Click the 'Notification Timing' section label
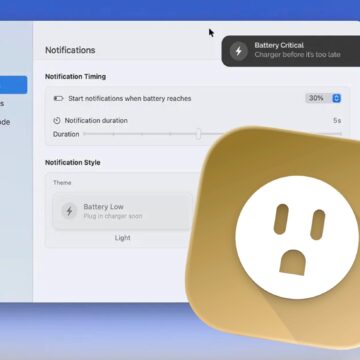Viewport: 360px width, 360px height. (x=75, y=76)
